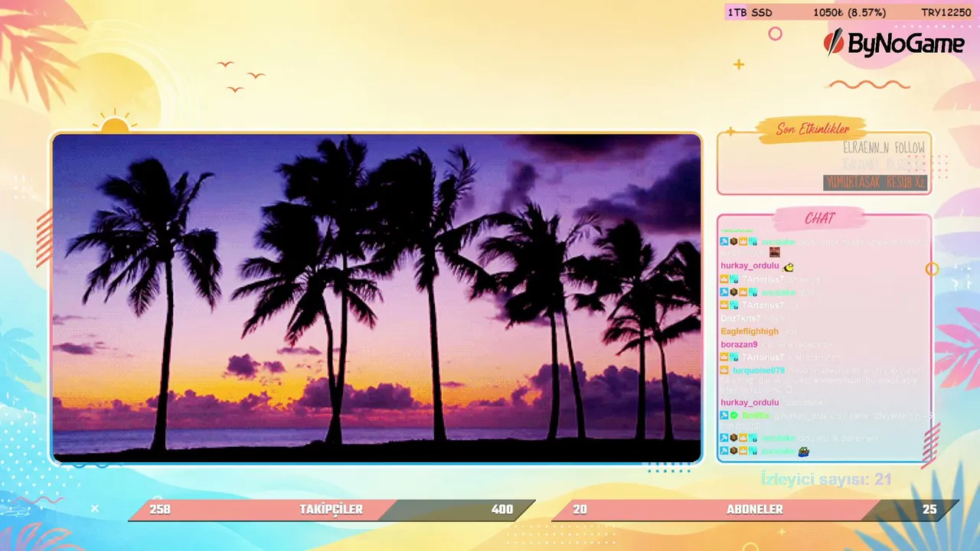Screen dimensions: 980x551
Task: Select follower goal "400"
Action: [502, 510]
